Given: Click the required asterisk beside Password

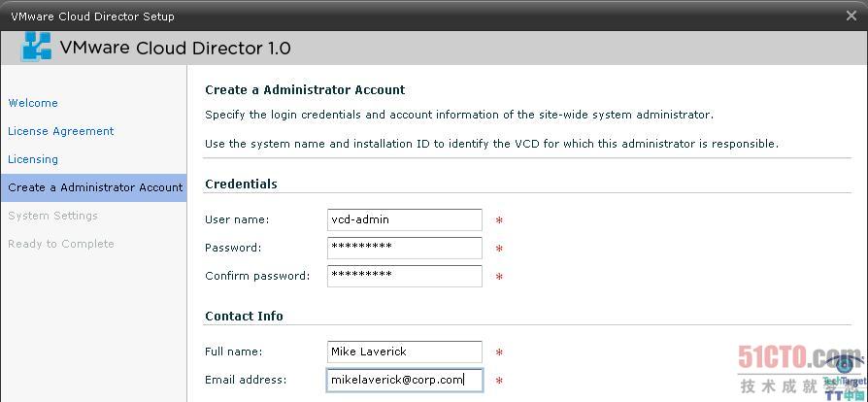Looking at the screenshot, I should pos(499,250).
